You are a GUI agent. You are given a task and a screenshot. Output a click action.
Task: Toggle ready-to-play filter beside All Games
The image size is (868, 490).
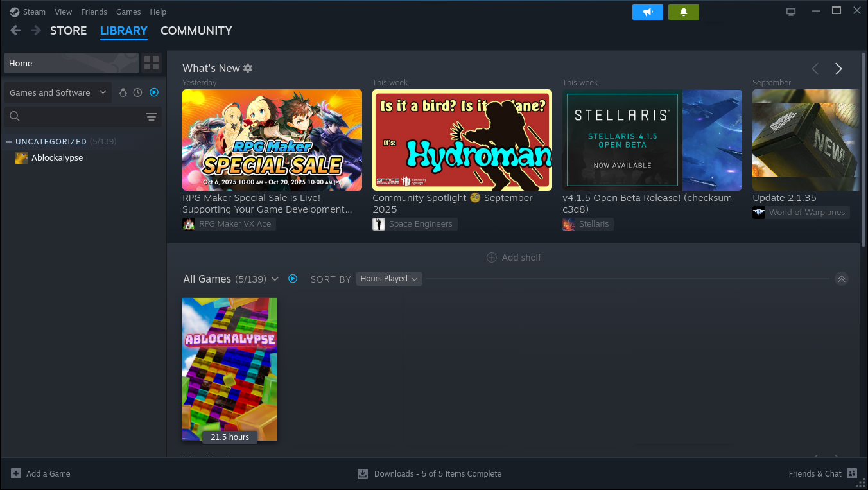293,279
